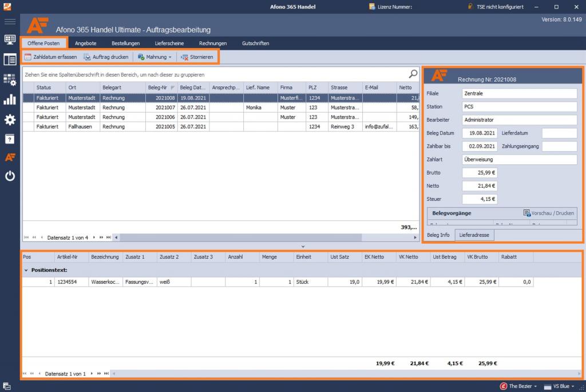Open the VS Blue palette dropdown
Image resolution: width=586 pixels, height=392 pixels.
(560, 386)
